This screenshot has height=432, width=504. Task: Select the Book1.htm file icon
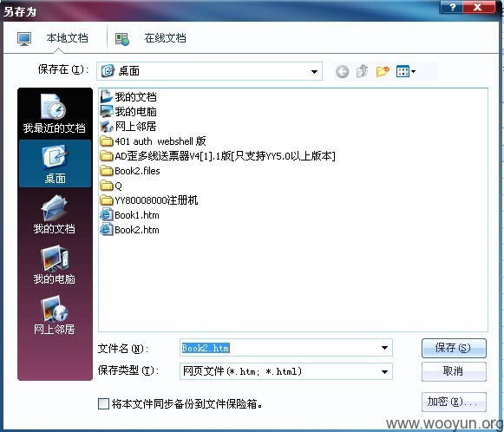point(107,215)
